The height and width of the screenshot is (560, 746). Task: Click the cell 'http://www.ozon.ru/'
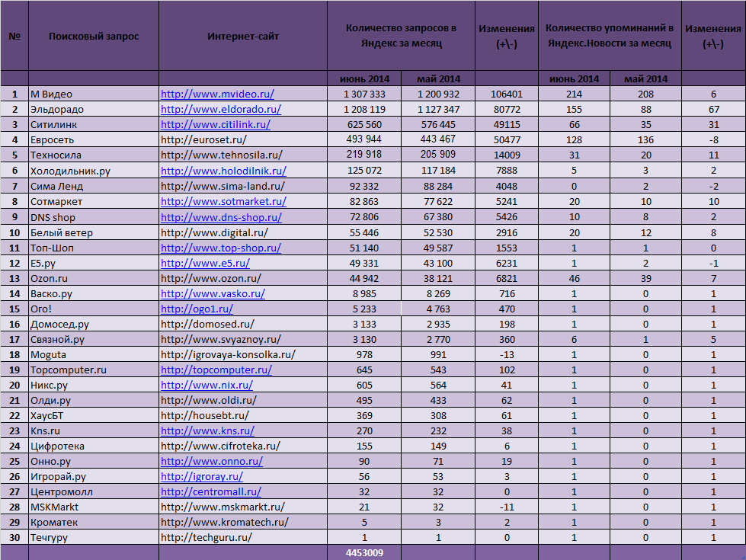click(x=243, y=278)
